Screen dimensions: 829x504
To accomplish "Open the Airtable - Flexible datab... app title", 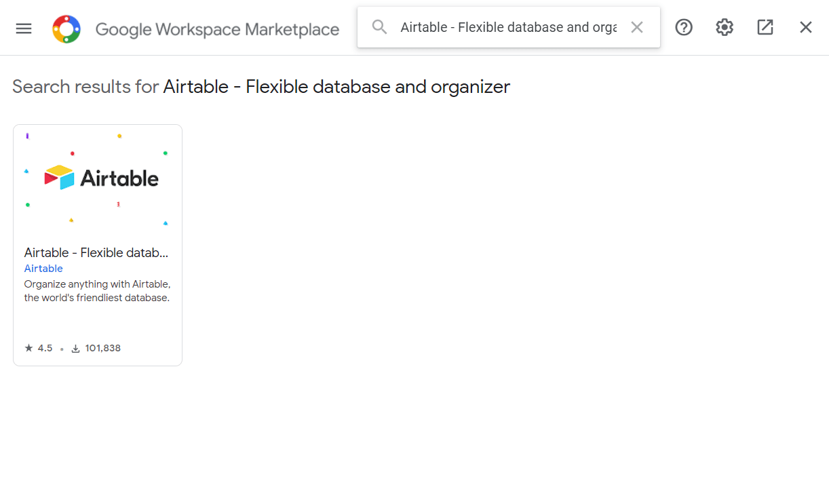I will [96, 252].
